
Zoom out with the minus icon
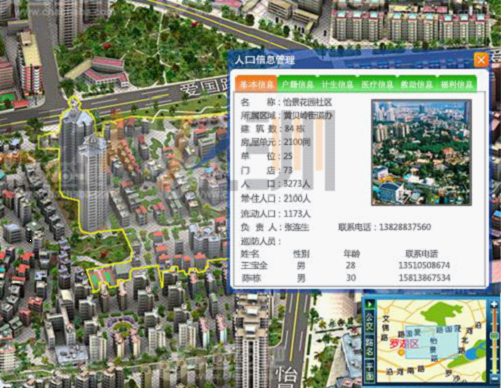(494, 379)
